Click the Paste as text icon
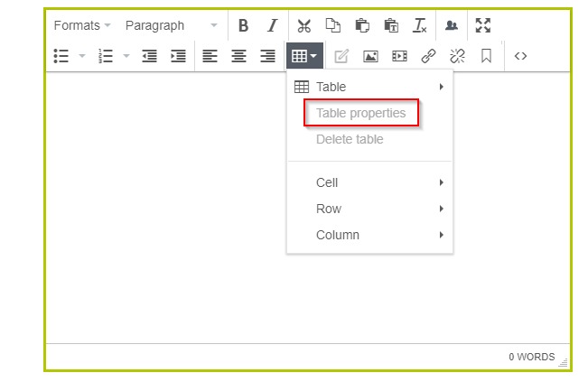This screenshot has width=588, height=382. click(391, 26)
